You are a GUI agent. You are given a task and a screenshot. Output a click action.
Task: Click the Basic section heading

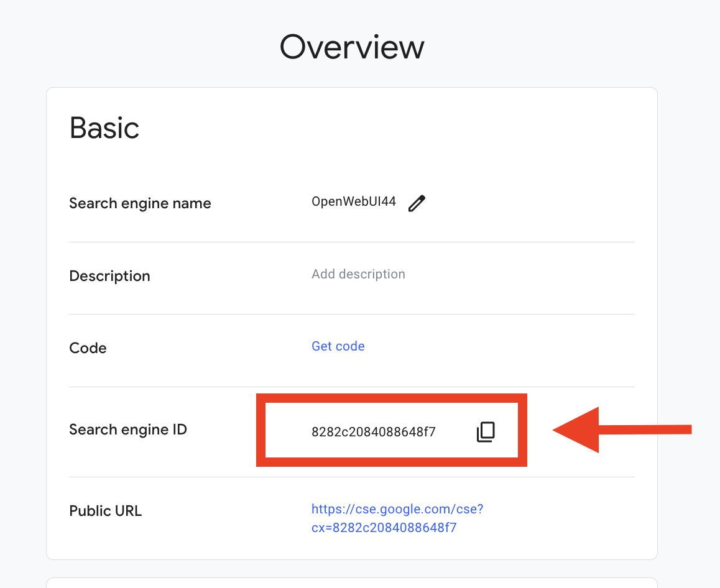click(x=104, y=127)
